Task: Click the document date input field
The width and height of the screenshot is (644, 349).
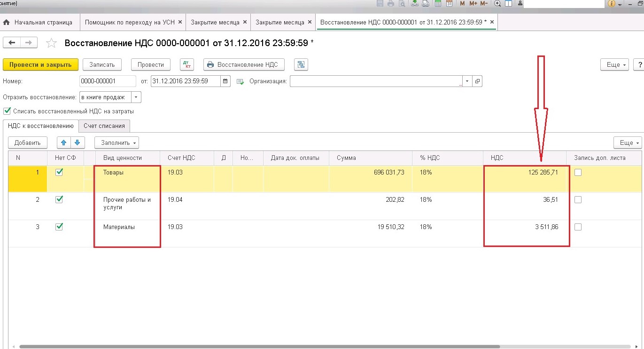Action: [x=186, y=81]
